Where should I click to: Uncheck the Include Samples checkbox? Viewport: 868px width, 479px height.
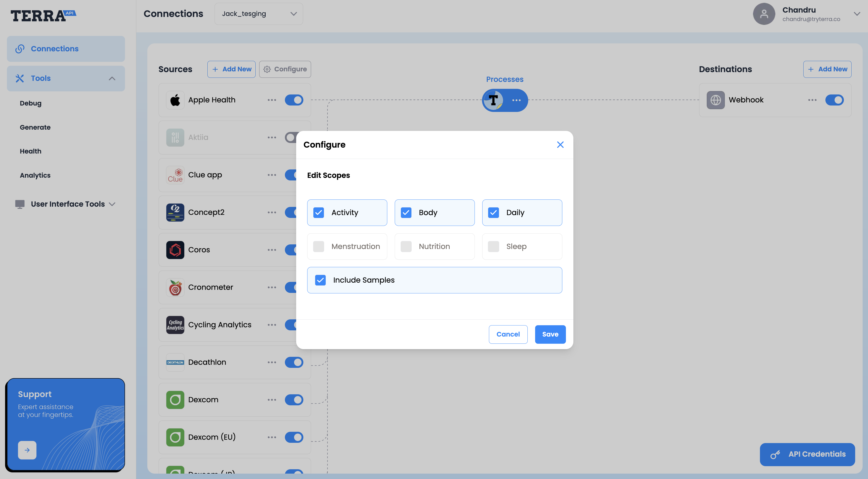point(320,280)
